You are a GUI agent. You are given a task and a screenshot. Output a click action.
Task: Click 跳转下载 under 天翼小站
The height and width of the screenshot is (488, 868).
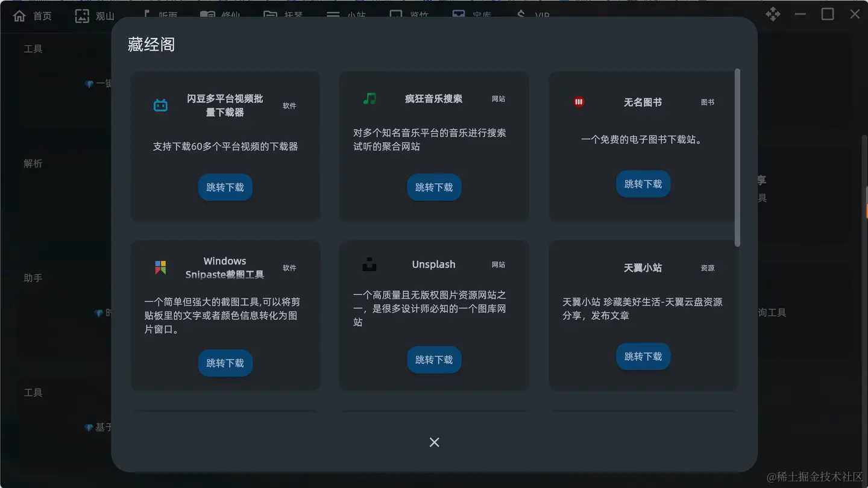point(643,357)
